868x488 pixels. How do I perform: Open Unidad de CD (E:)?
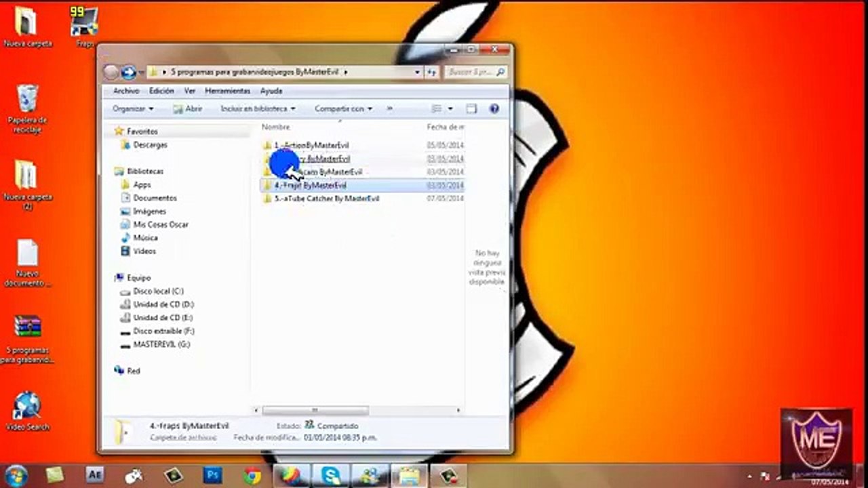(163, 317)
